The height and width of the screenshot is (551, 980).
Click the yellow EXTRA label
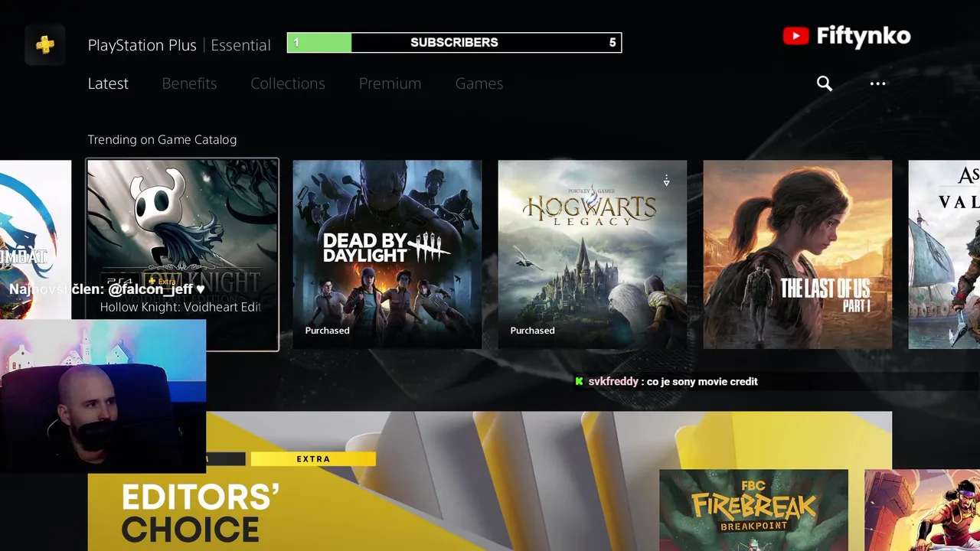pyautogui.click(x=313, y=458)
